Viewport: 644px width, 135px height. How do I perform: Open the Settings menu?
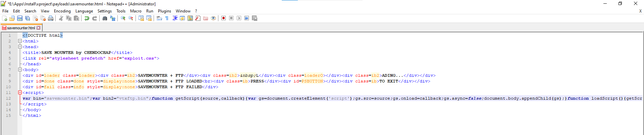tap(105, 11)
